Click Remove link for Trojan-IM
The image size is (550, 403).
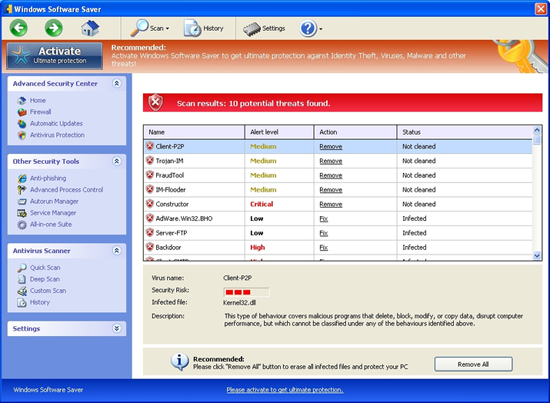coord(331,161)
